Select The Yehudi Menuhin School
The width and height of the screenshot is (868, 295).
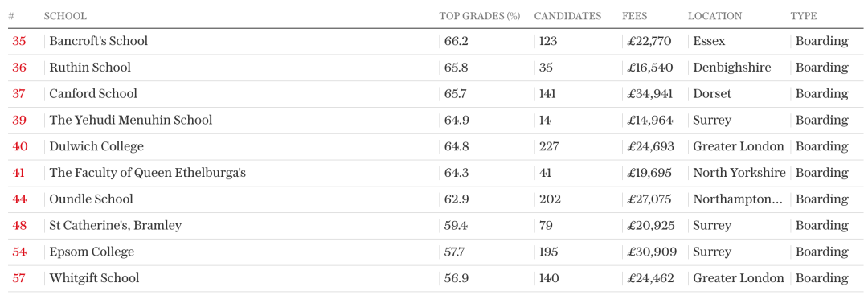(x=131, y=120)
